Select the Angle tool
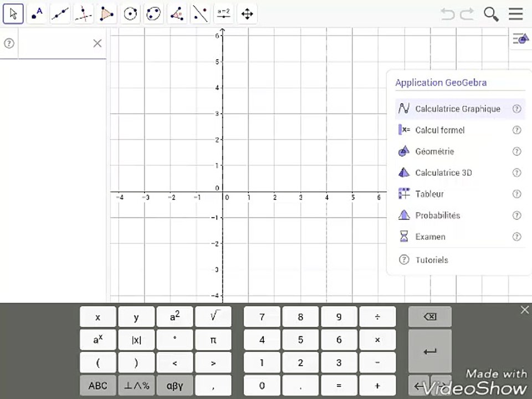Image resolution: width=532 pixels, height=399 pixels. 177,14
